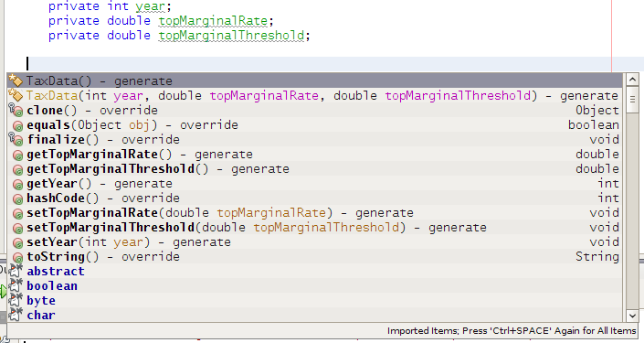The height and width of the screenshot is (343, 644).
Task: Pick the clone() override suggestion
Action: tap(314, 111)
